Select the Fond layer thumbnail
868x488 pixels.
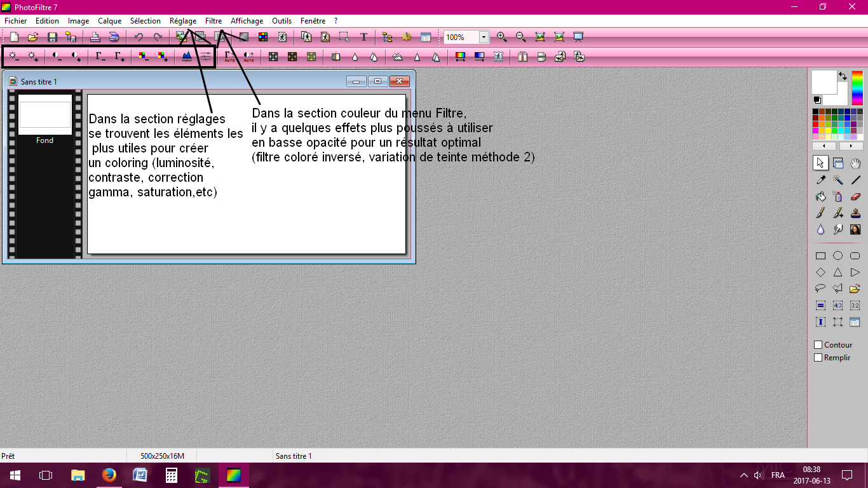pyautogui.click(x=44, y=114)
